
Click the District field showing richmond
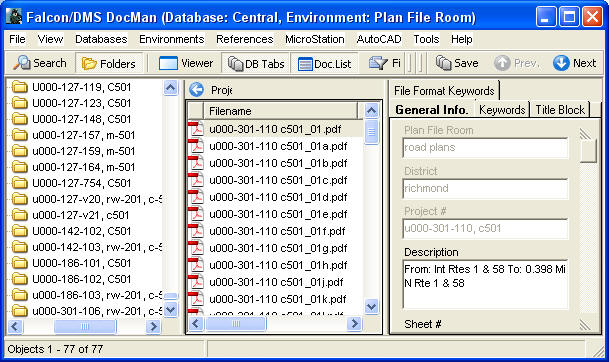[x=485, y=188]
